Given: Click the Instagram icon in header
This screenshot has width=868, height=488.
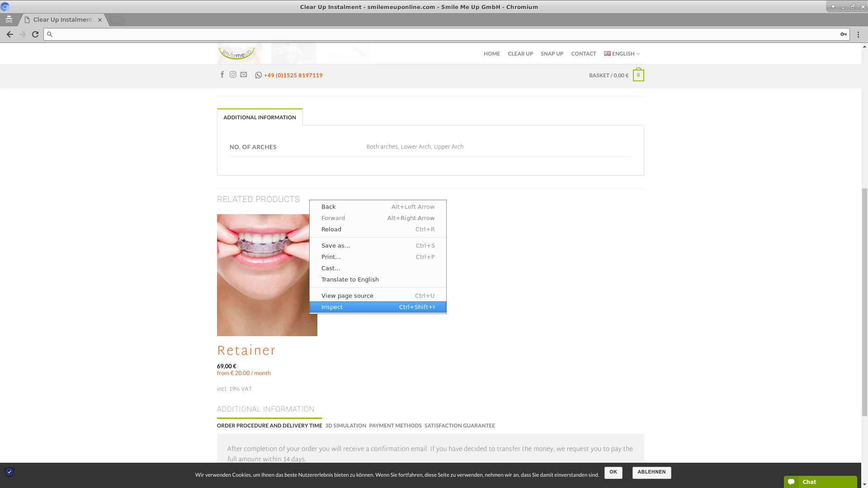Looking at the screenshot, I should click(x=232, y=74).
